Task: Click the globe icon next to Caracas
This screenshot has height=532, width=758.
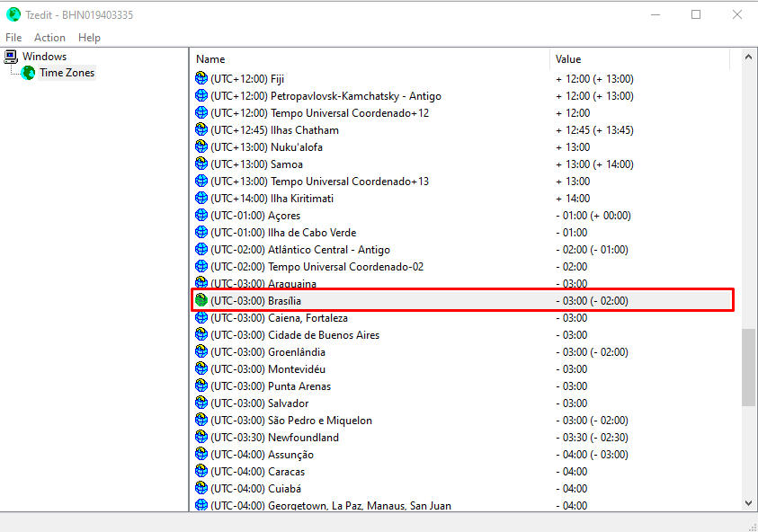Action: 201,471
